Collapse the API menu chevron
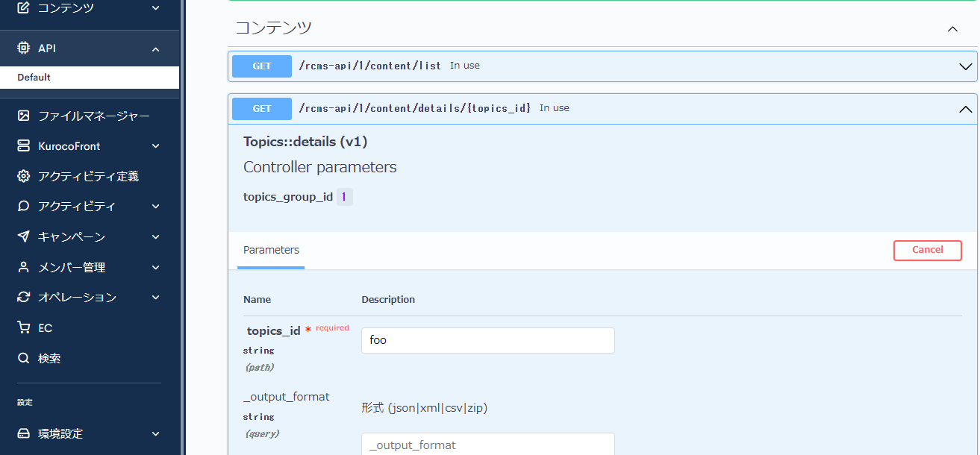Screen dimensions: 980x455 [x=155, y=49]
